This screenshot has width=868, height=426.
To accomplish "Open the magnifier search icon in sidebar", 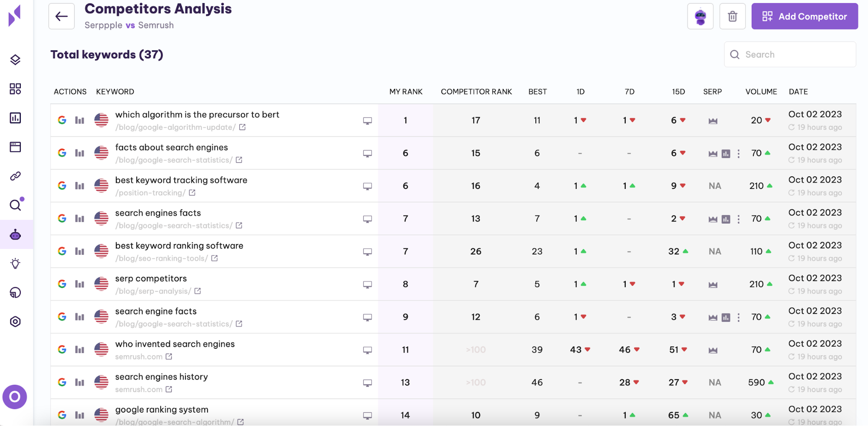I will click(x=16, y=205).
